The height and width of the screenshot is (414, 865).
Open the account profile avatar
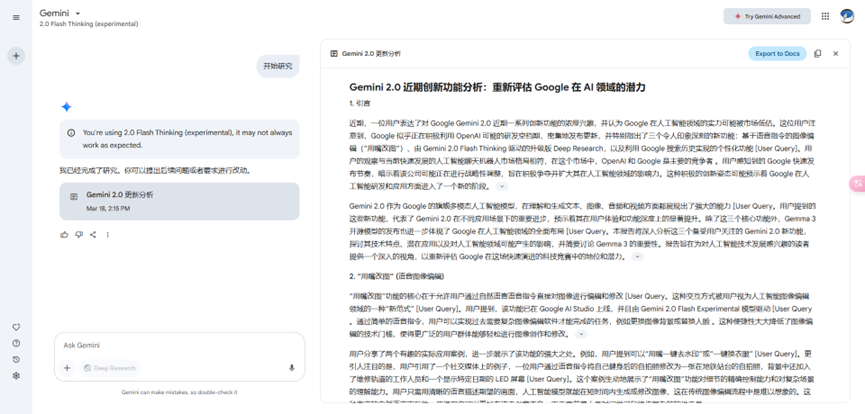tap(847, 16)
